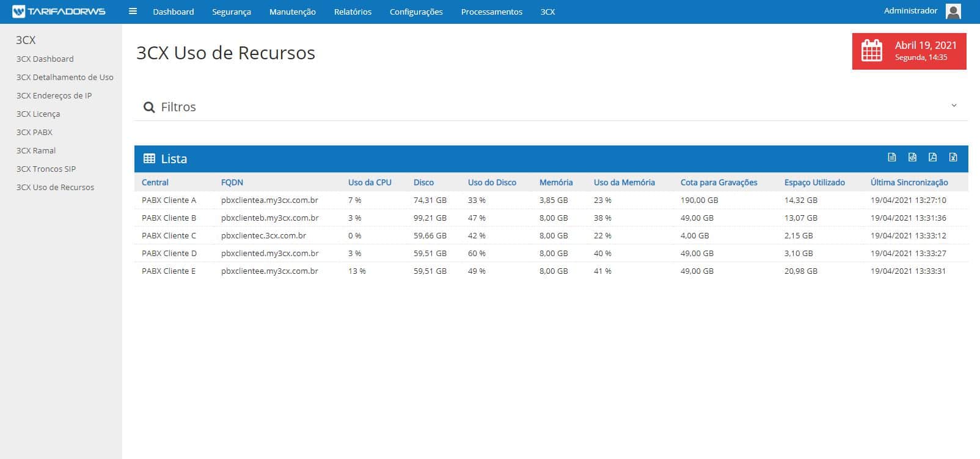Viewport: 980px width, 459px height.
Task: Open 3CX Troncos SIP page
Action: [x=46, y=169]
